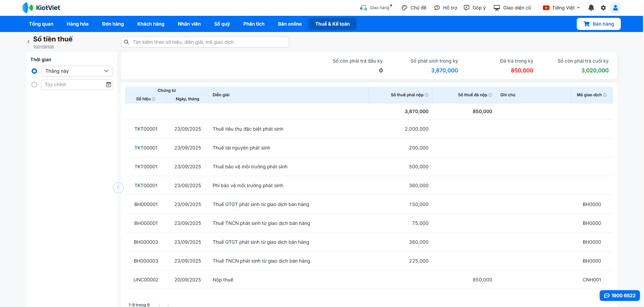The width and height of the screenshot is (644, 307).
Task: Open the Phân tích menu
Action: (x=254, y=24)
